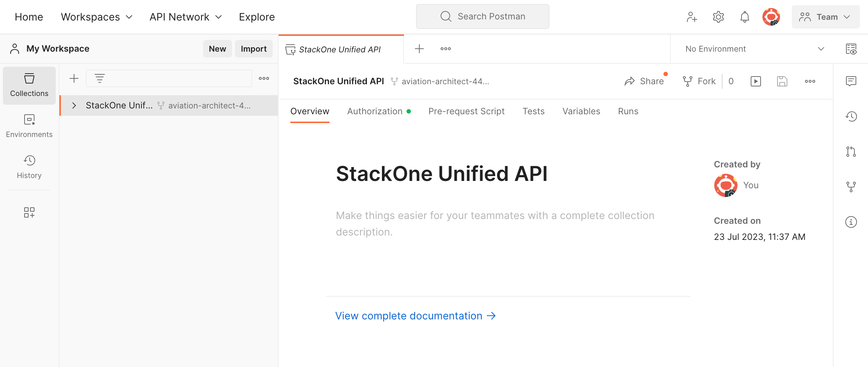The height and width of the screenshot is (367, 868).
Task: Open comments panel icon
Action: [x=851, y=81]
